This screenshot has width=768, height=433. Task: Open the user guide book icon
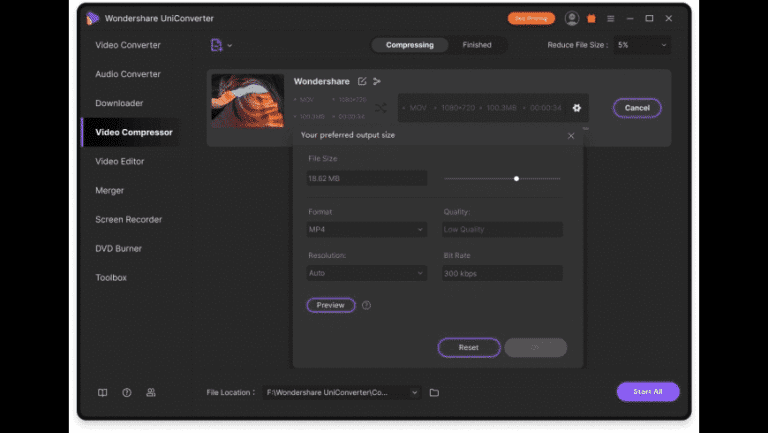102,393
